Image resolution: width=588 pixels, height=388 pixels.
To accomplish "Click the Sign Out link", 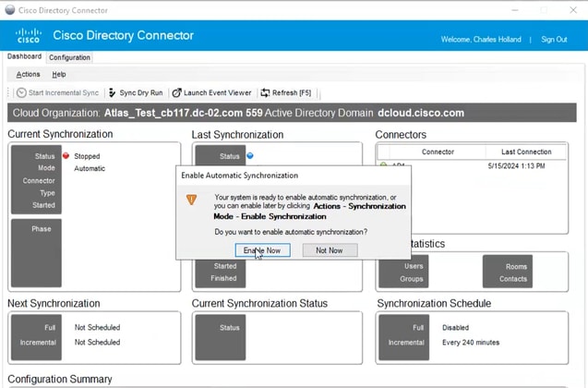I will click(554, 40).
